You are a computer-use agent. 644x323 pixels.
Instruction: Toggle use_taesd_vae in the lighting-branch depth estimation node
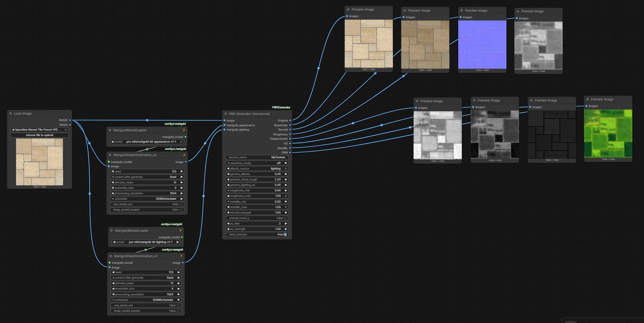click(x=178, y=305)
